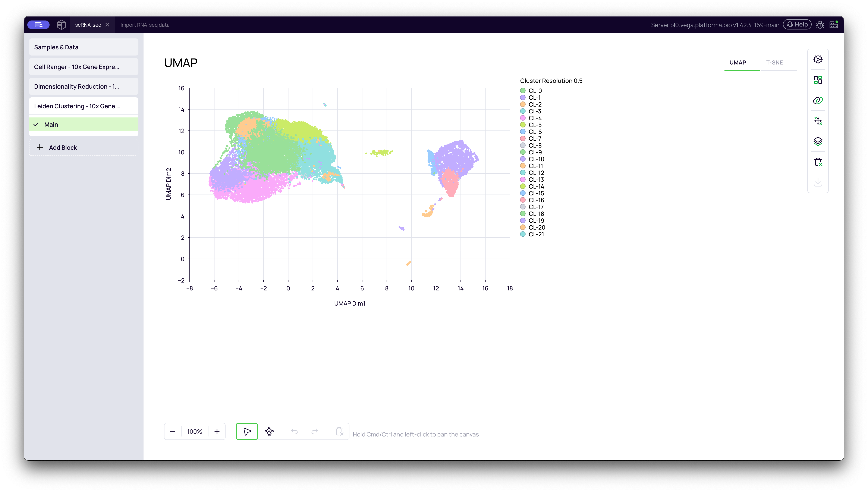Switch to the T-SNE tab
Viewport: 868px width, 492px height.
[775, 63]
